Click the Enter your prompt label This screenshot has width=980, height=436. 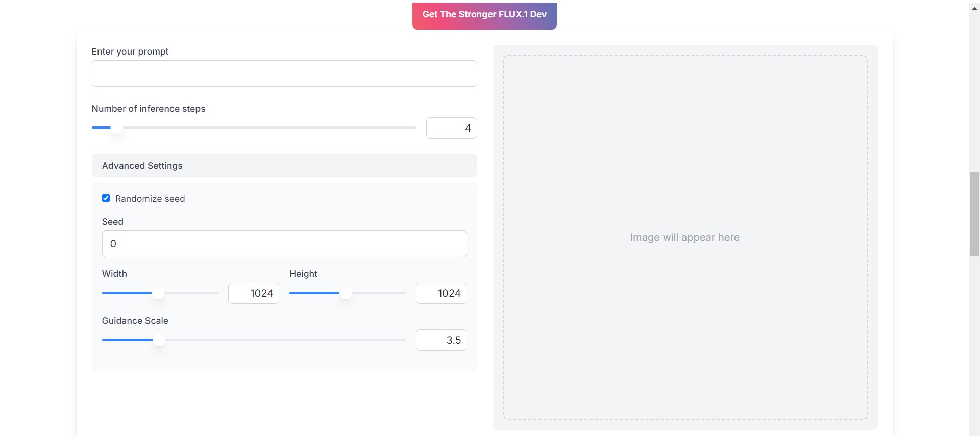pyautogui.click(x=130, y=52)
